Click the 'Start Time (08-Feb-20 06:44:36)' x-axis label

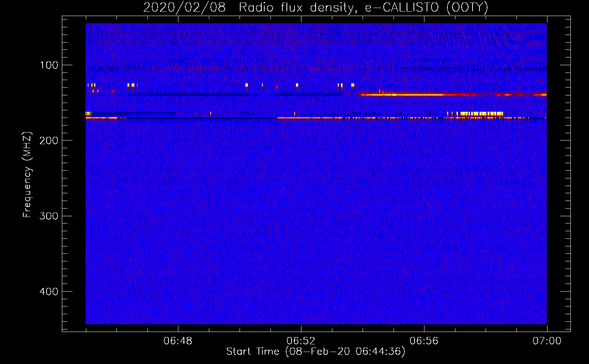pos(316,352)
